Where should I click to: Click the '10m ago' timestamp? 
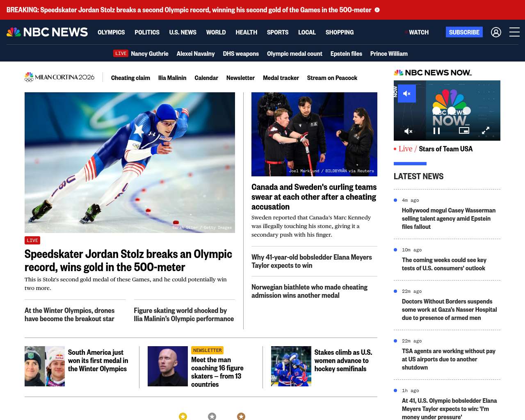coord(412,250)
